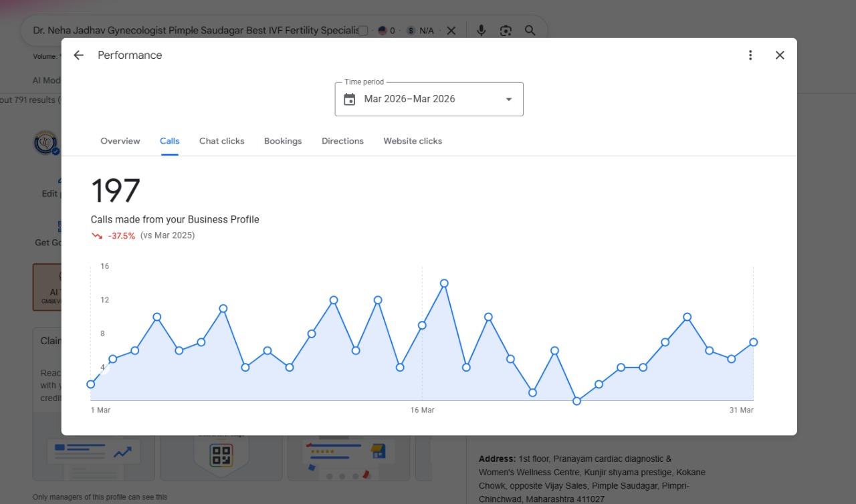Select the 1 Mar data point on chart

pos(91,384)
